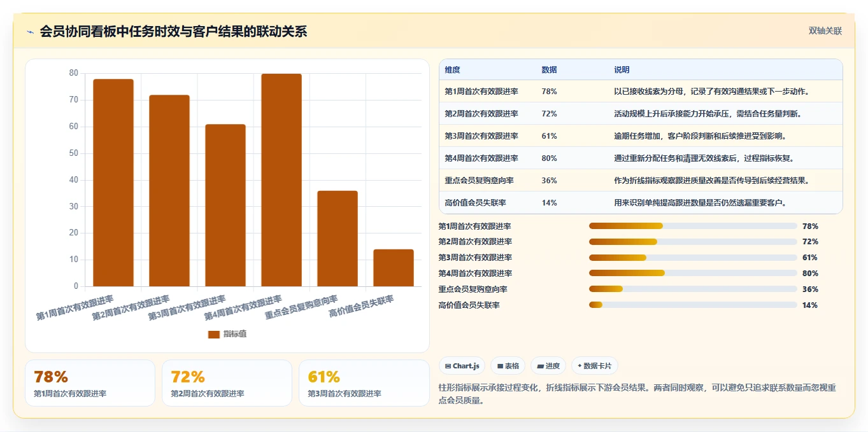
Task: Click the 第4周首次有效跟进率 x-axis label
Action: (243, 308)
